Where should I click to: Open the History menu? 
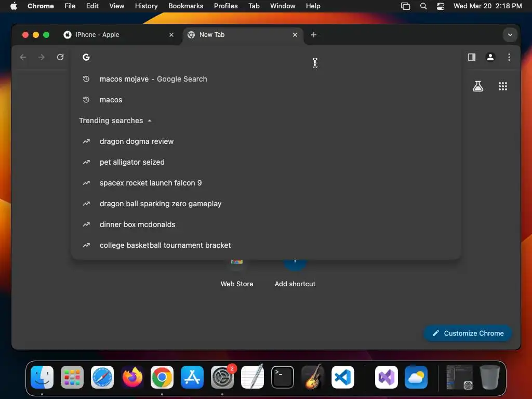point(146,6)
